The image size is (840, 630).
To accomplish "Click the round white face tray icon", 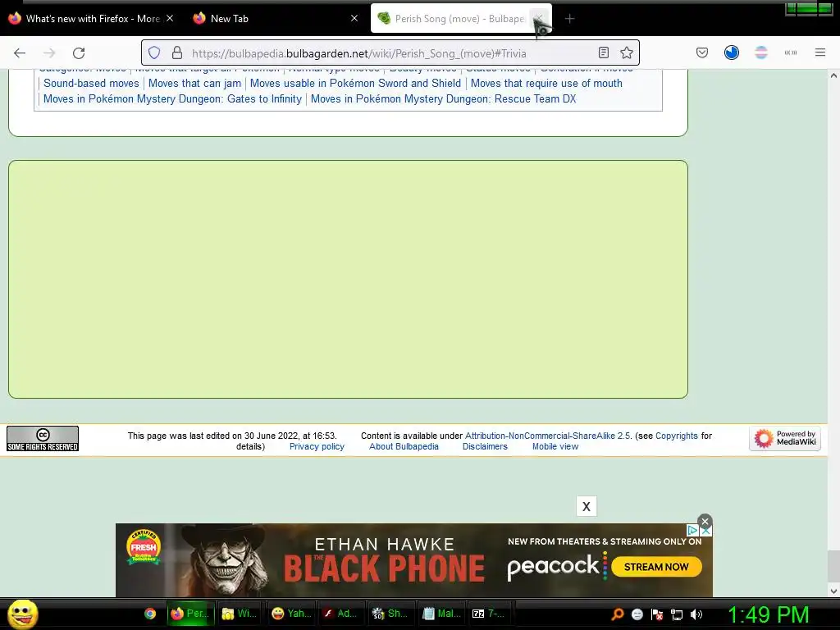I will (637, 614).
